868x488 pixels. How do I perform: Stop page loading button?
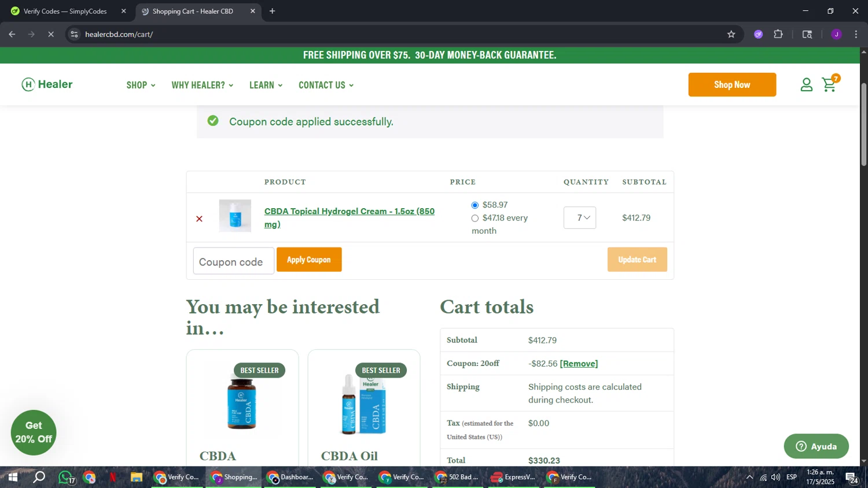[50, 34]
